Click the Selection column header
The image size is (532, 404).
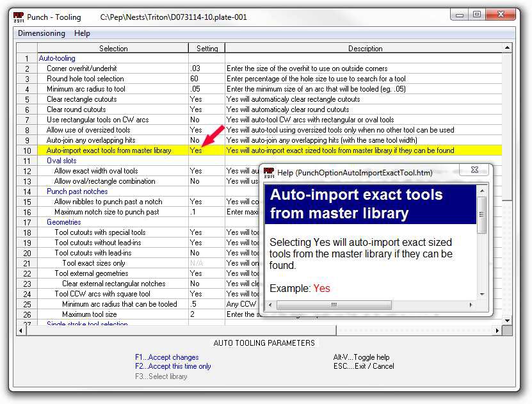[x=113, y=48]
